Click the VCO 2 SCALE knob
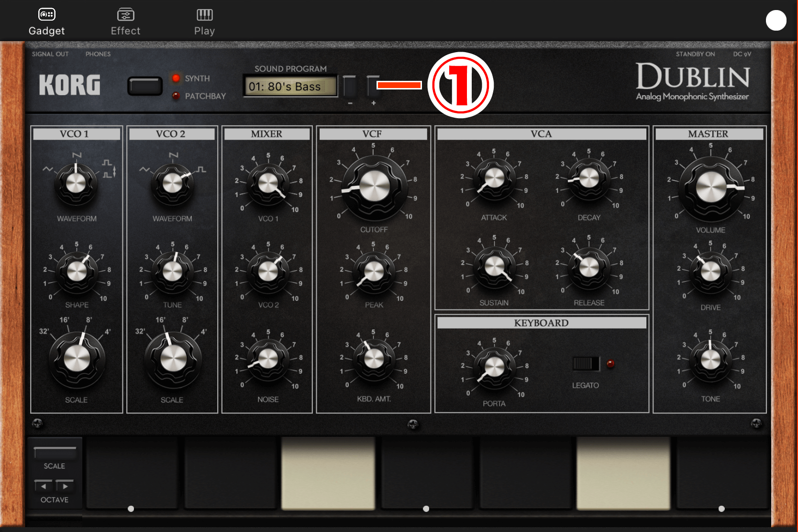This screenshot has width=798, height=532. pos(173,359)
